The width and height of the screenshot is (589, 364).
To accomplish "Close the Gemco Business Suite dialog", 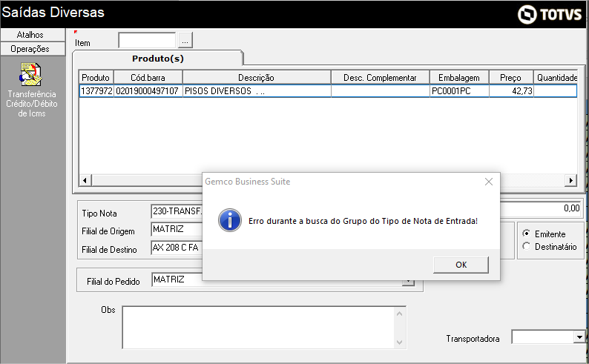I will pyautogui.click(x=488, y=182).
